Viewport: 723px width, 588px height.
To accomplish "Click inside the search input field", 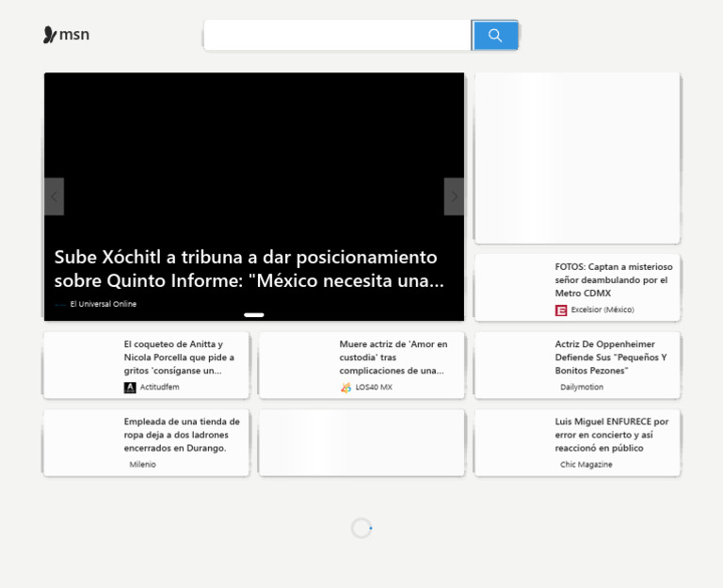I will [337, 36].
